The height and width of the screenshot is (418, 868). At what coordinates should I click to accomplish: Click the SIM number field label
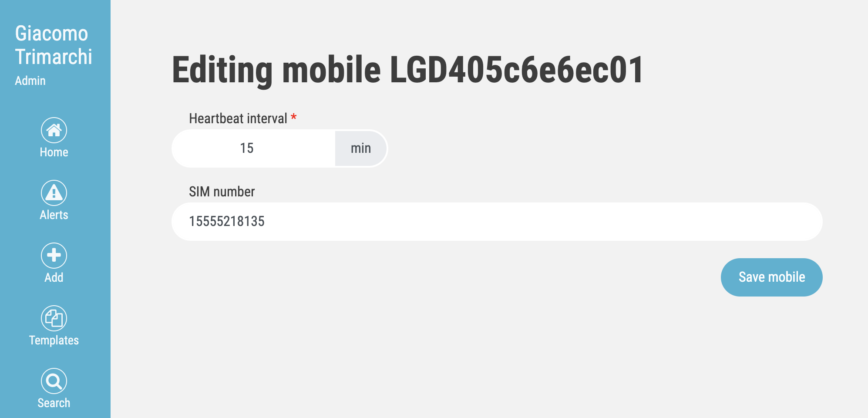pos(222,192)
